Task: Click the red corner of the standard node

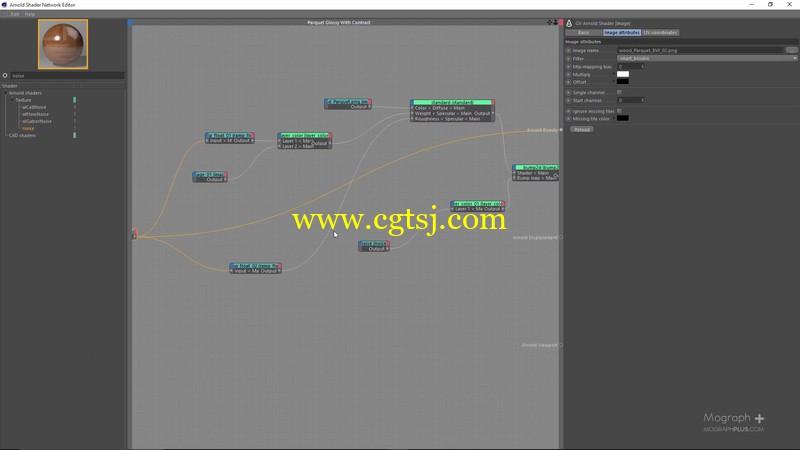Action: coord(493,102)
